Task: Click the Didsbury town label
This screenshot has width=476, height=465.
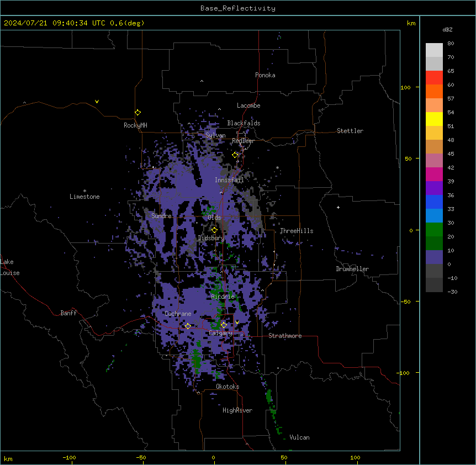Action: 211,238
